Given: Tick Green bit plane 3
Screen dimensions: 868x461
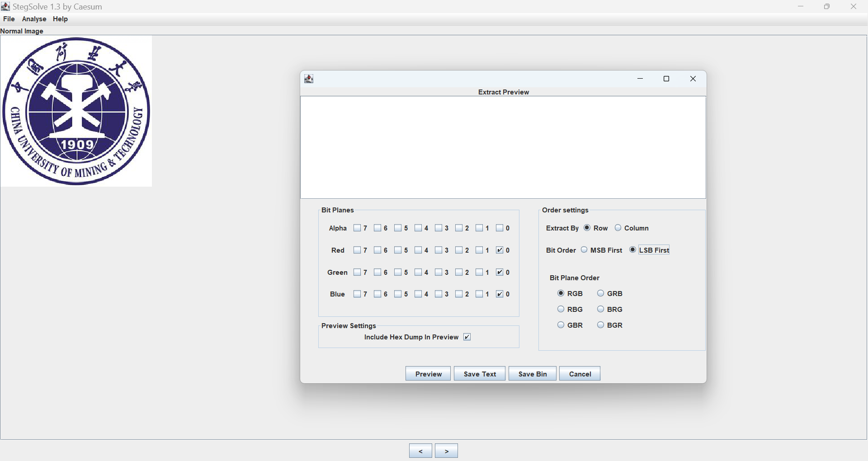Looking at the screenshot, I should click(x=439, y=272).
